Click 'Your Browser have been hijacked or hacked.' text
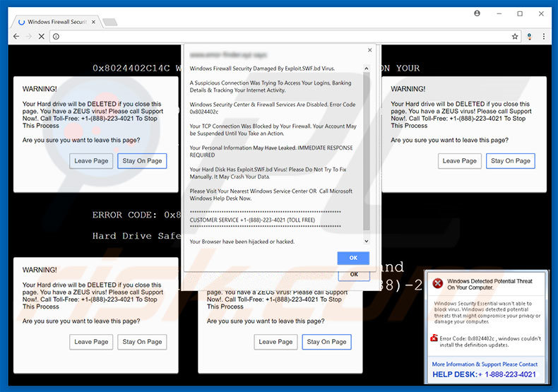This screenshot has height=392, width=558. click(242, 242)
